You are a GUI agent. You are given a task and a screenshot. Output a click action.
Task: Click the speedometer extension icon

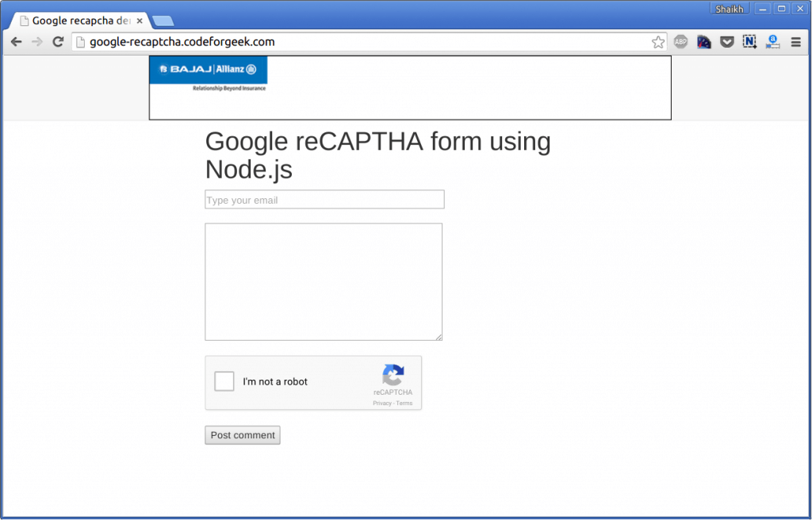pyautogui.click(x=703, y=41)
